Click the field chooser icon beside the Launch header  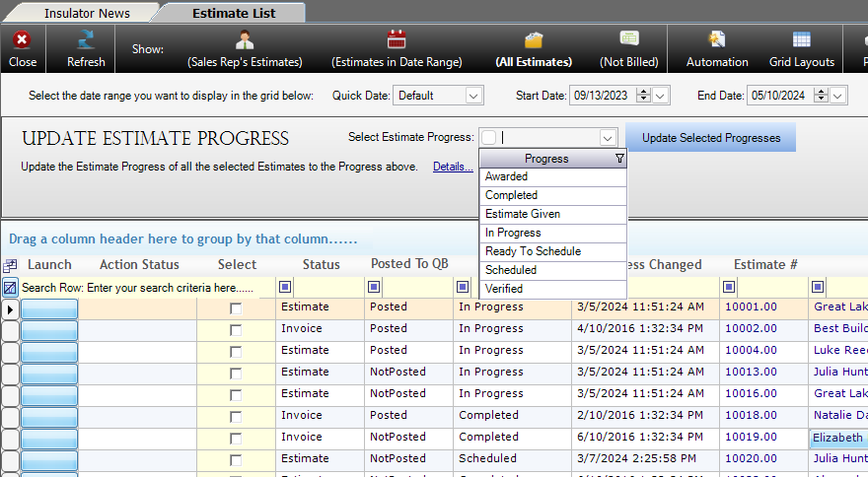10,265
